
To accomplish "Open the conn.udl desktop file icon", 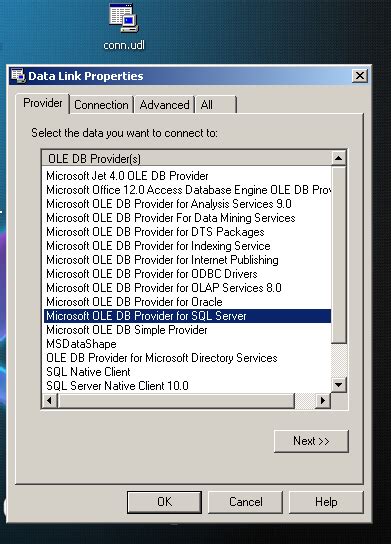I will click(124, 26).
